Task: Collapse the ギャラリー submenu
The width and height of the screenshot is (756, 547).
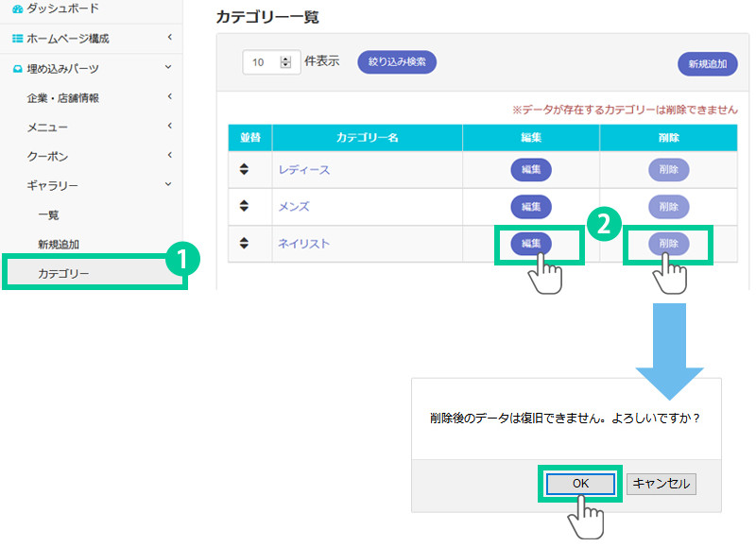Action: click(169, 185)
